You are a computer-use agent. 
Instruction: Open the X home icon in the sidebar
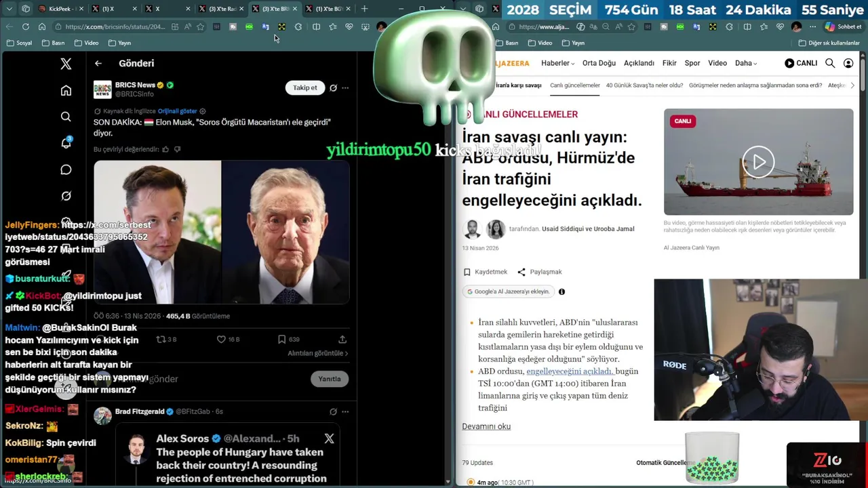tap(66, 91)
